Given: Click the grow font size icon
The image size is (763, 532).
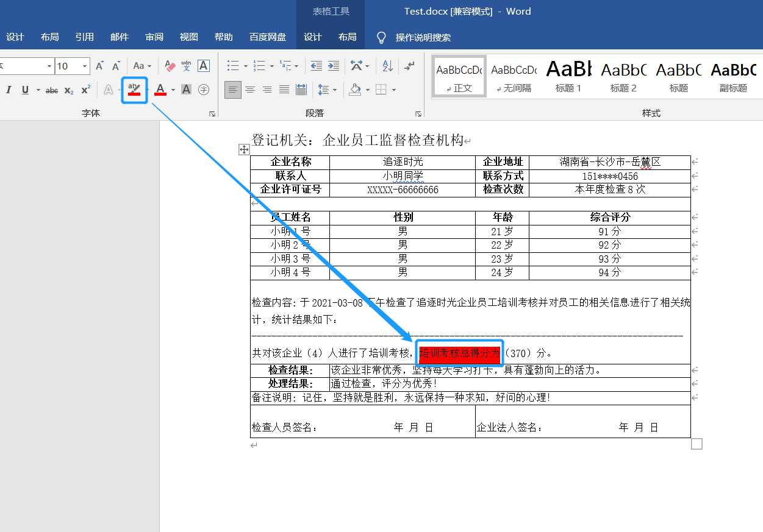Looking at the screenshot, I should click(x=100, y=66).
